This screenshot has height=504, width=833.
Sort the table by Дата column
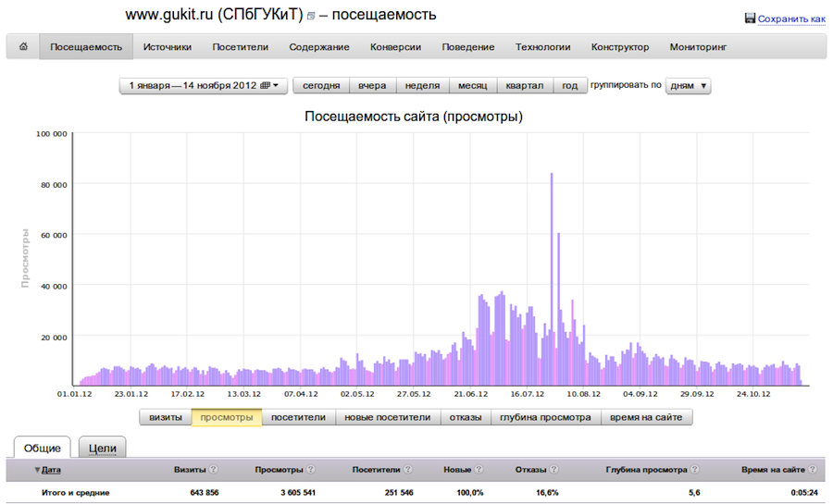51,471
